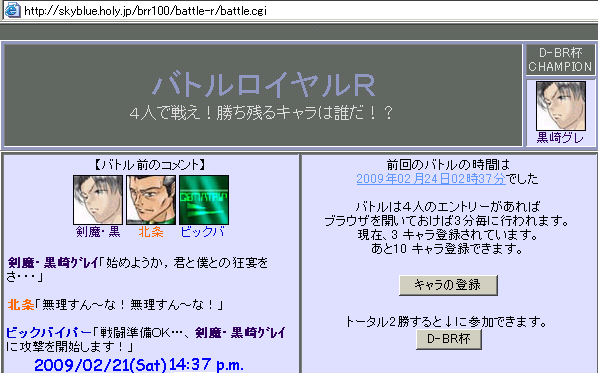The height and width of the screenshot is (373, 598).
Task: Click the orange 北条 name in comments
Action: [21, 305]
